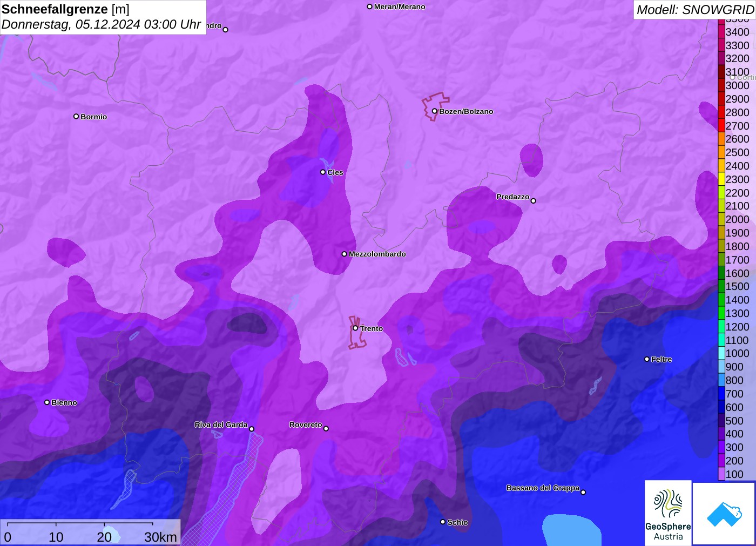Screen dimensions: 756x546
Task: Select the 400 m legend swatch
Action: [721, 434]
